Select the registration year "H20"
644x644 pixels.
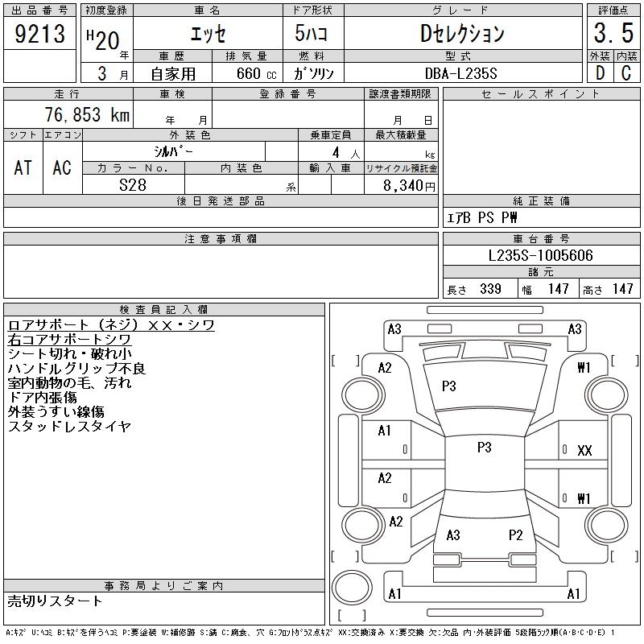(x=103, y=39)
